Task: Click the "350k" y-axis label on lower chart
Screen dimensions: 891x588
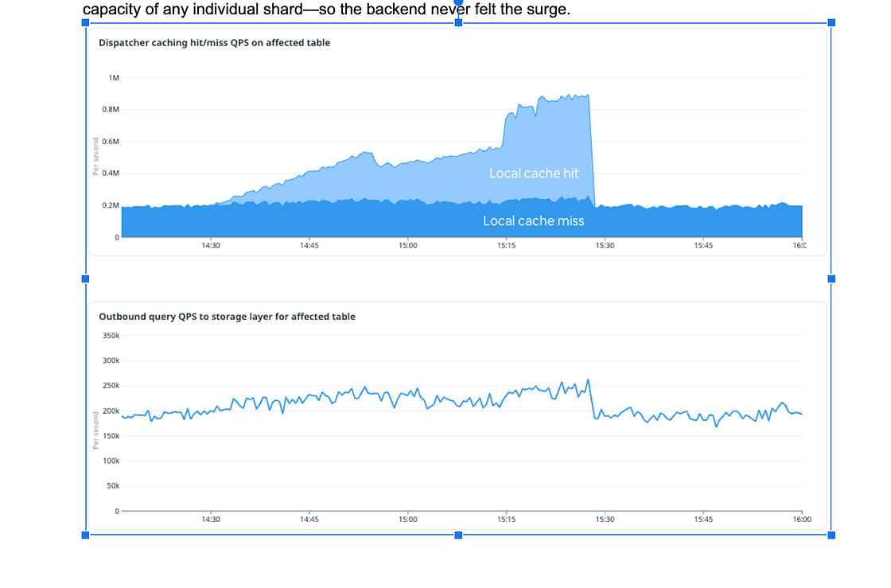Action: (x=111, y=336)
